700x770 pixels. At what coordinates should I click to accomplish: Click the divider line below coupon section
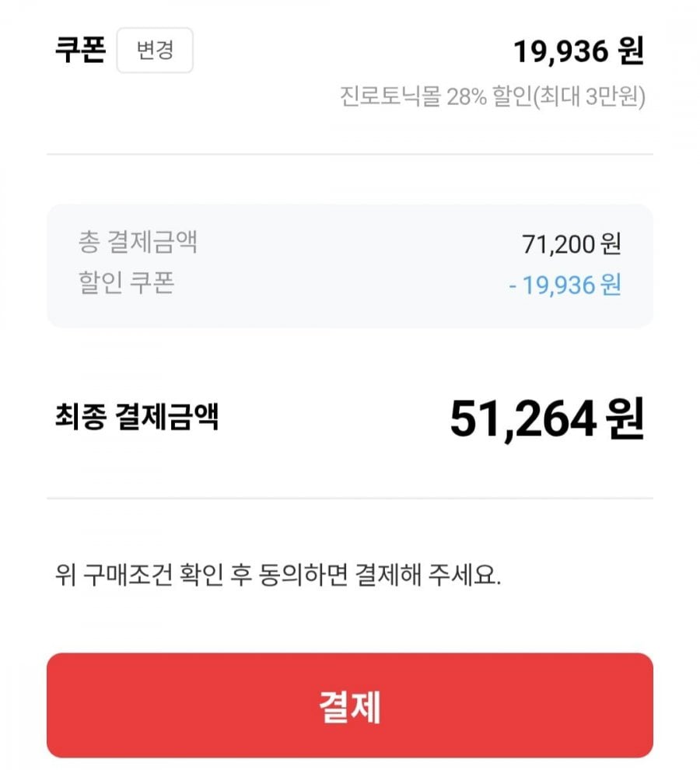click(350, 154)
